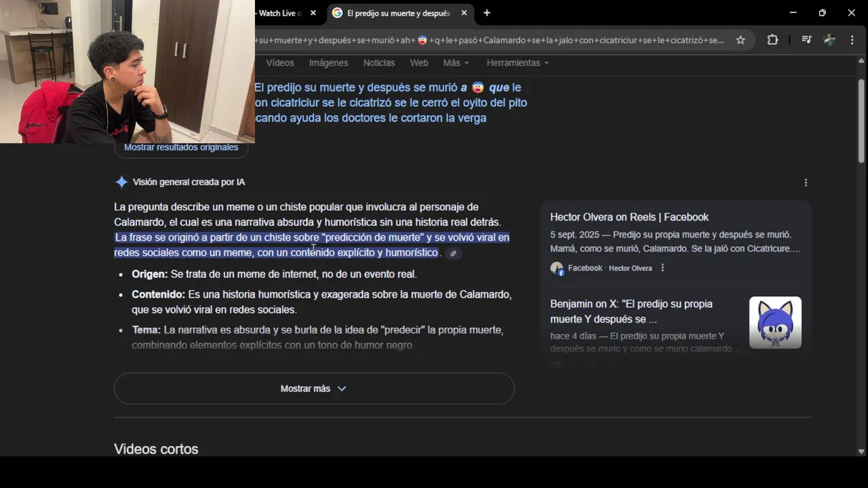Click the Facebook source avatar icon
Screen dimensions: 868x488
[557, 268]
